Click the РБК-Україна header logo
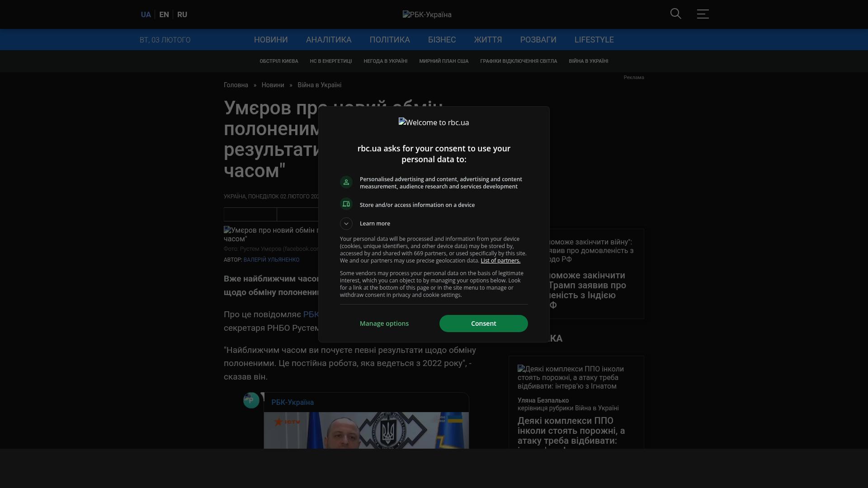 click(x=427, y=14)
